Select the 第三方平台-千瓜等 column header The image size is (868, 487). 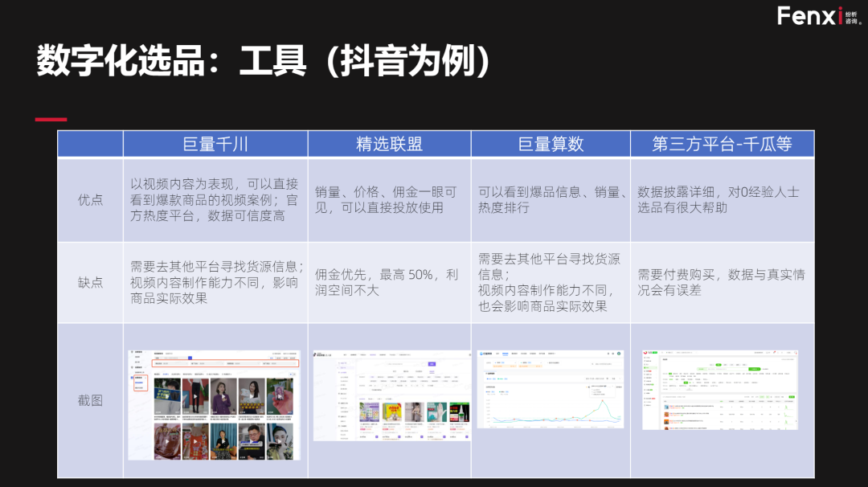click(x=723, y=145)
